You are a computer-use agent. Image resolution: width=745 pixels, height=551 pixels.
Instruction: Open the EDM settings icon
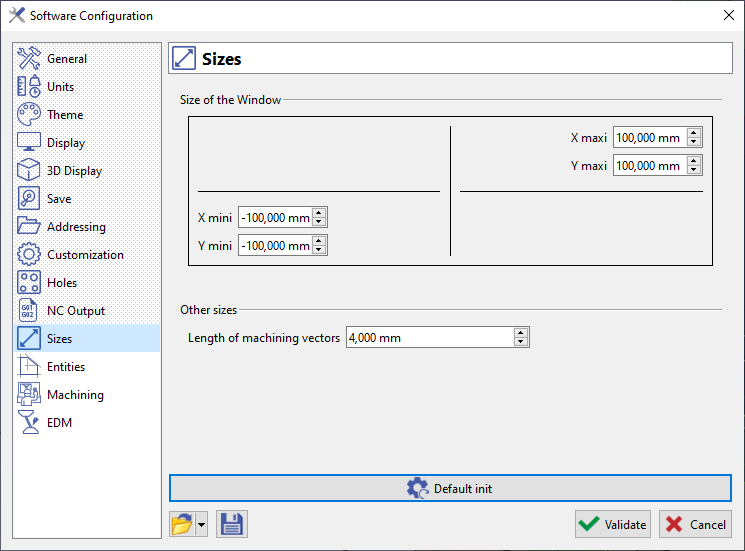pyautogui.click(x=29, y=423)
